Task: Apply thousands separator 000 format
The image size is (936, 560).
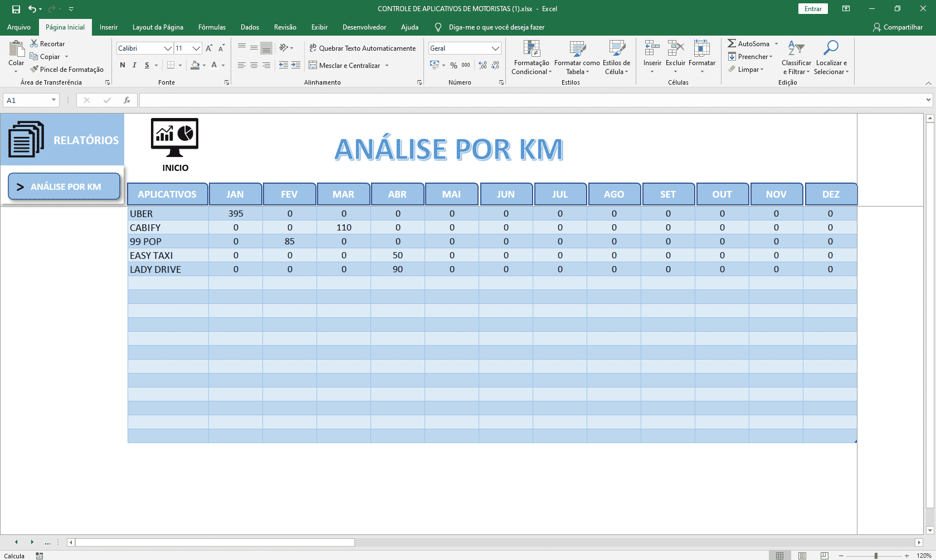Action: pos(466,65)
